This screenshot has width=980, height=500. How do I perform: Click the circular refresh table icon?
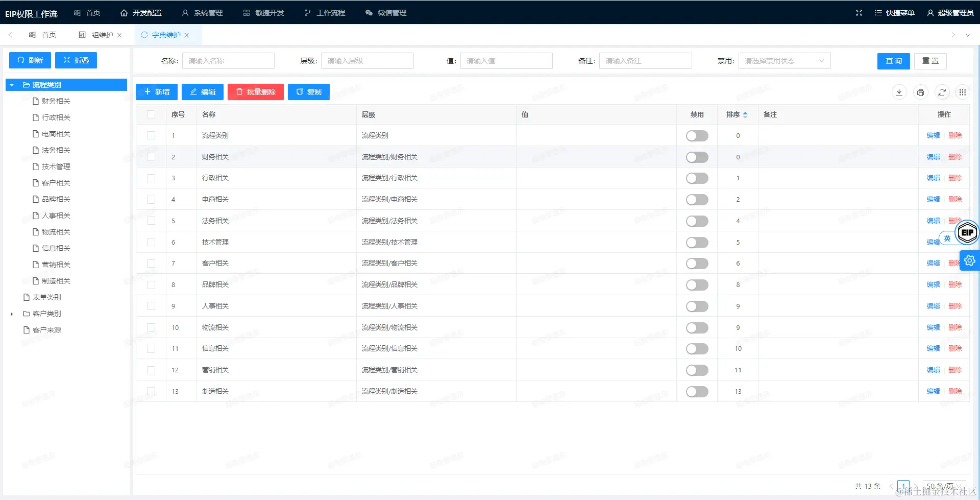click(x=942, y=92)
